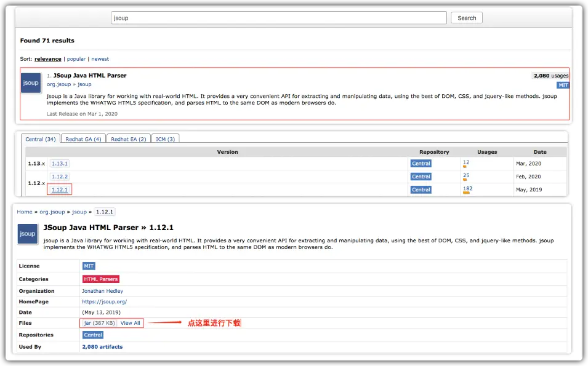The image size is (588, 366).
Task: Open version 1.12.1
Action: 59,189
